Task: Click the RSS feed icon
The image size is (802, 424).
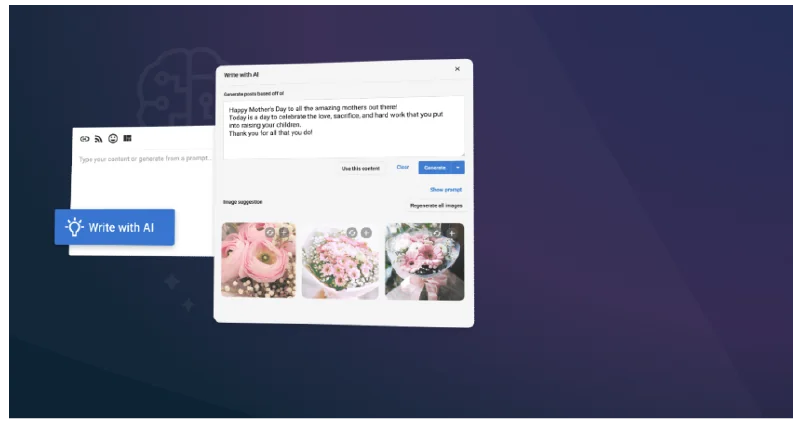Action: pos(98,138)
